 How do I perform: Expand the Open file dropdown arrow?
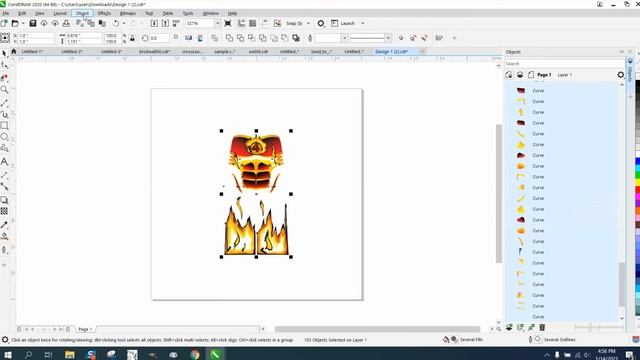tap(23, 23)
